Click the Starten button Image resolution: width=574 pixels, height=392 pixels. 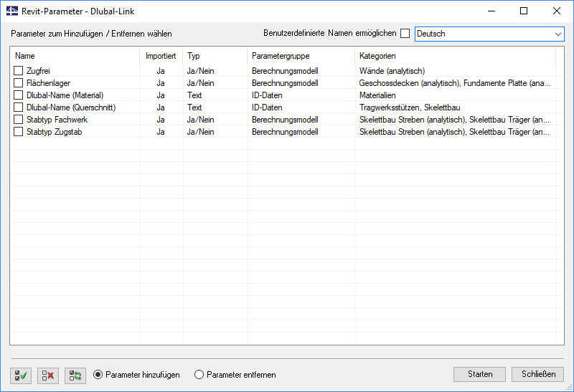479,374
